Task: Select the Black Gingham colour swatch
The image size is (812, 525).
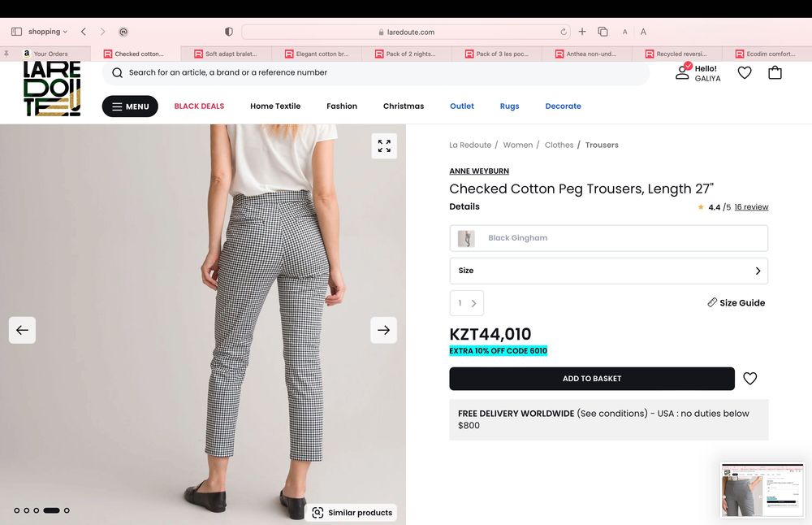Action: tap(608, 238)
